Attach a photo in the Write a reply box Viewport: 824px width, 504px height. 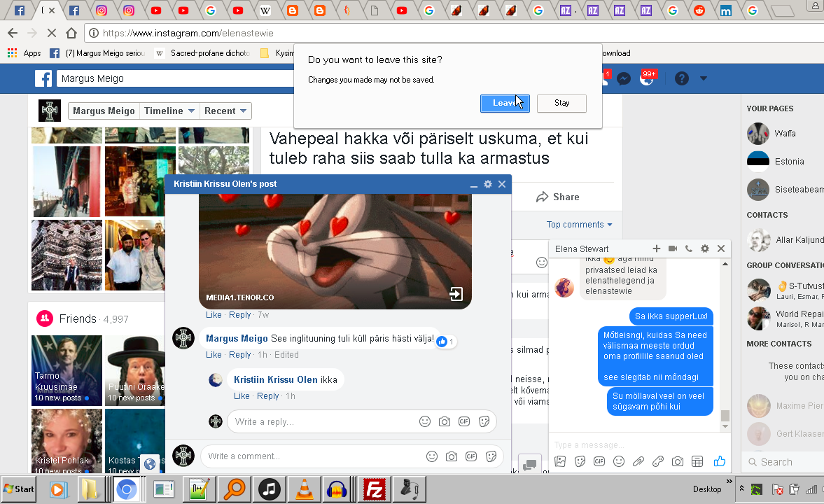[x=445, y=421]
